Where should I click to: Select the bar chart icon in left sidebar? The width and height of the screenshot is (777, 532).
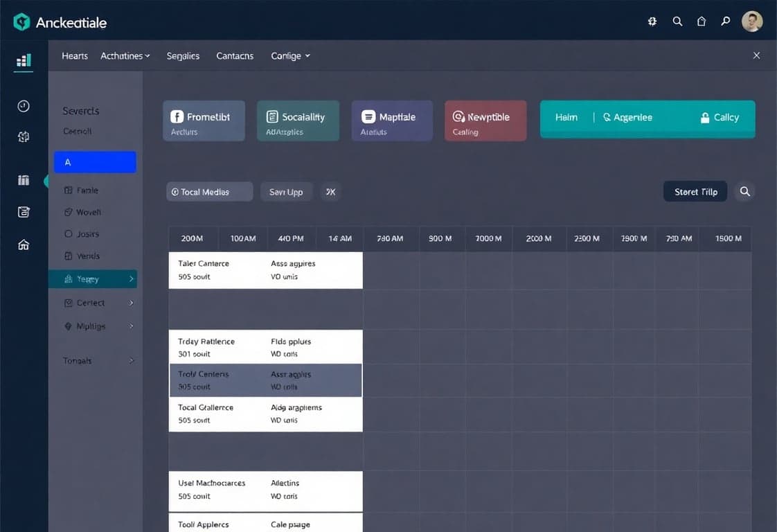[23, 61]
